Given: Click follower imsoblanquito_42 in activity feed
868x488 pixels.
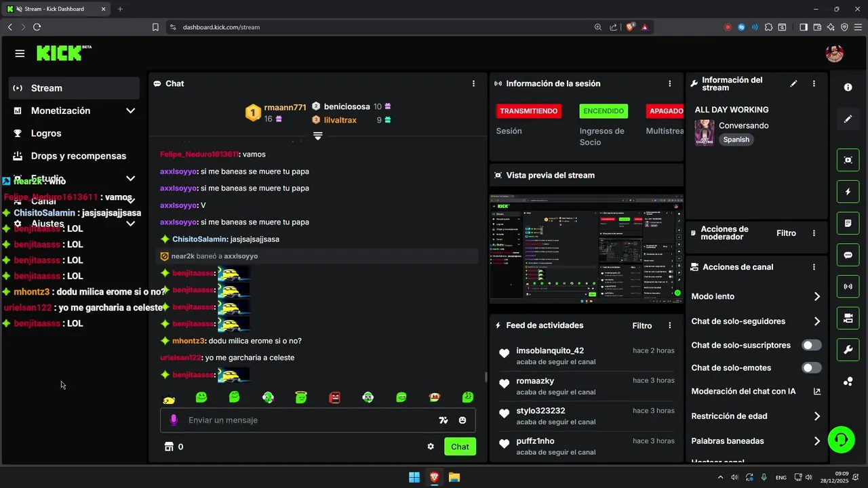Looking at the screenshot, I should point(550,351).
